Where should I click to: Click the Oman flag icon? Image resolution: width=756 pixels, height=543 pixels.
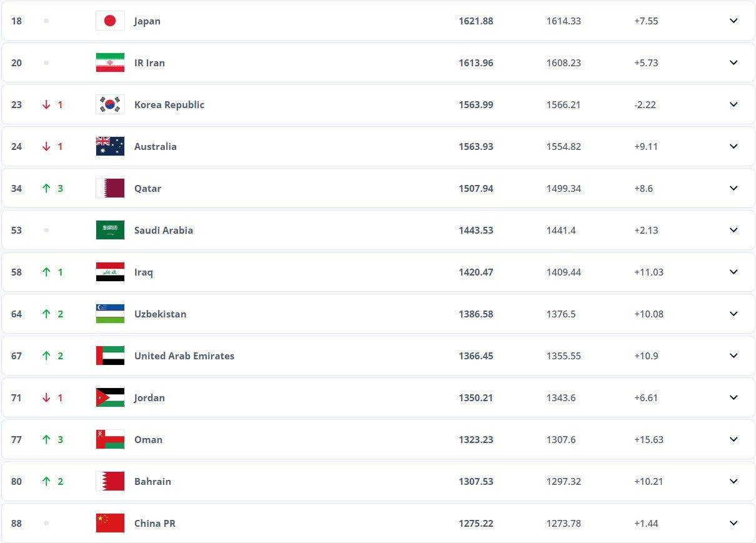click(x=110, y=439)
